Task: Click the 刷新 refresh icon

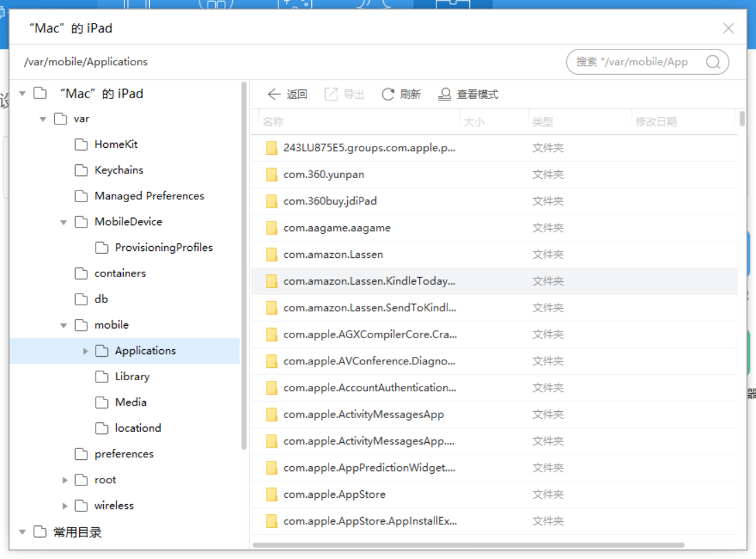Action: (388, 94)
